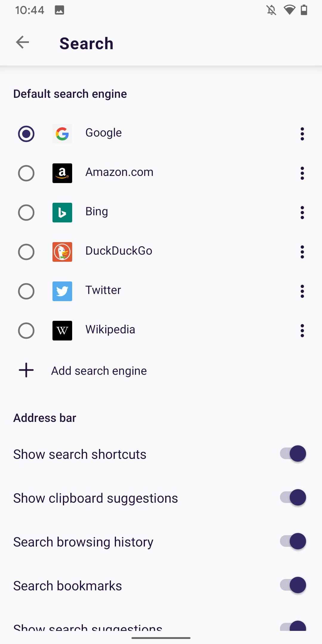The width and height of the screenshot is (322, 644).
Task: Tap the Twitter bird icon
Action: [x=62, y=291]
